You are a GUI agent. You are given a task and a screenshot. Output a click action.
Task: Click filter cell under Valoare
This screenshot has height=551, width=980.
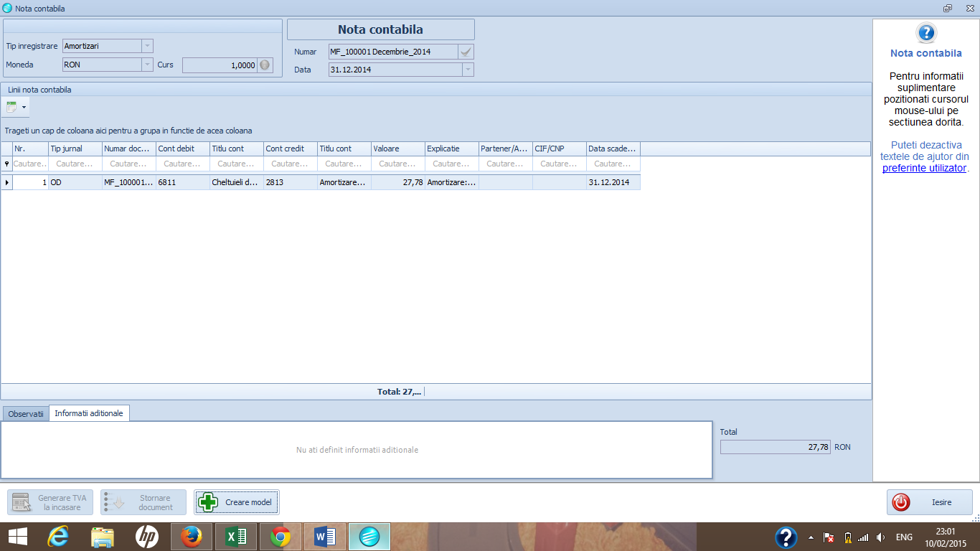398,164
